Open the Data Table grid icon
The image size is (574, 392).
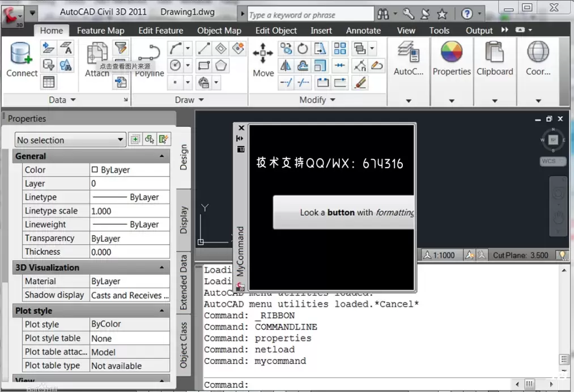pyautogui.click(x=49, y=82)
